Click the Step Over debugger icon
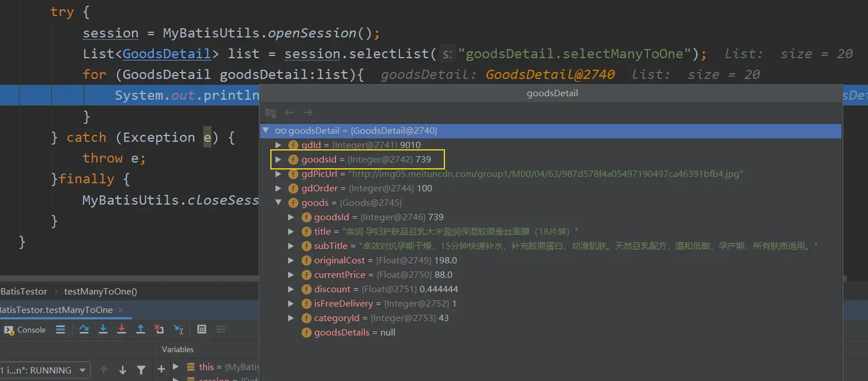 (84, 329)
